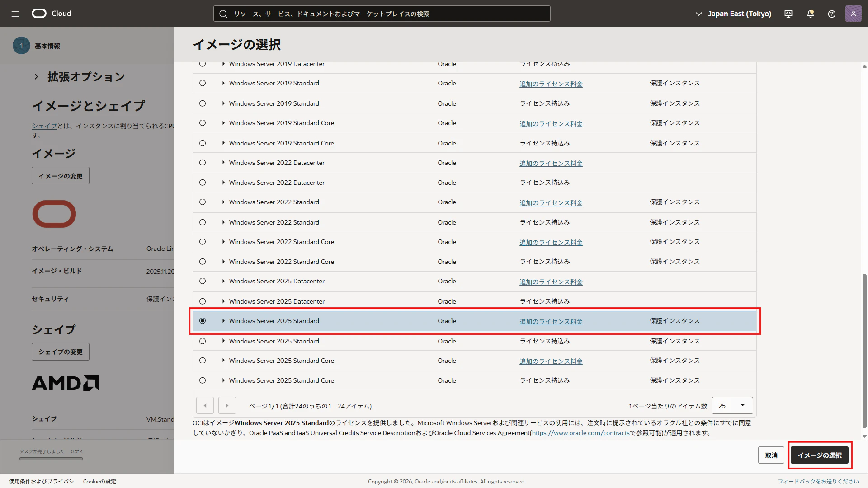Open the シェイプ definition link
Image resolution: width=868 pixels, height=488 pixels.
44,126
